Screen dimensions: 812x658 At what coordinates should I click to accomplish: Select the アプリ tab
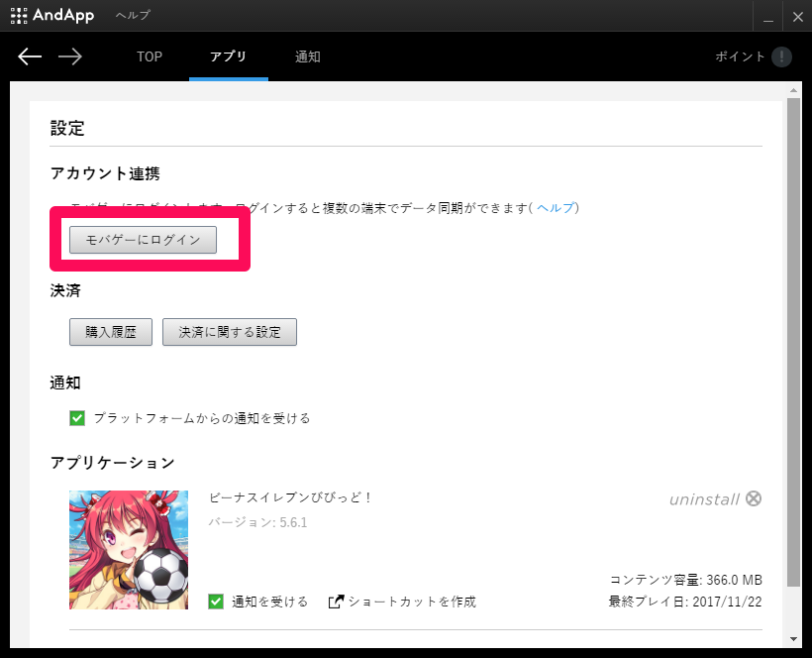[x=229, y=56]
